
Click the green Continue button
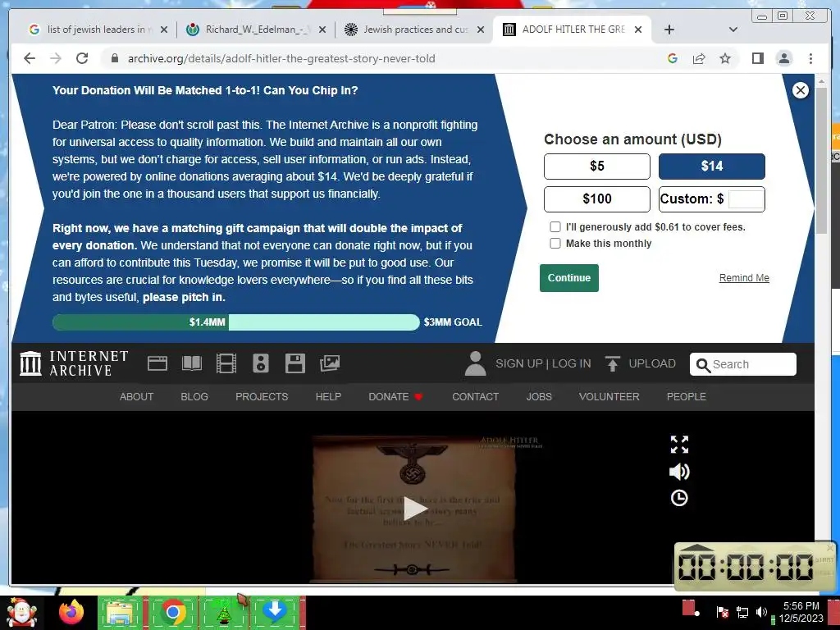tap(569, 278)
